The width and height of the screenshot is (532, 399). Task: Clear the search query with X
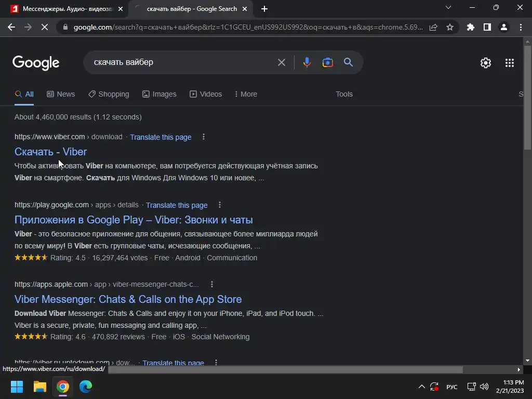coord(282,62)
